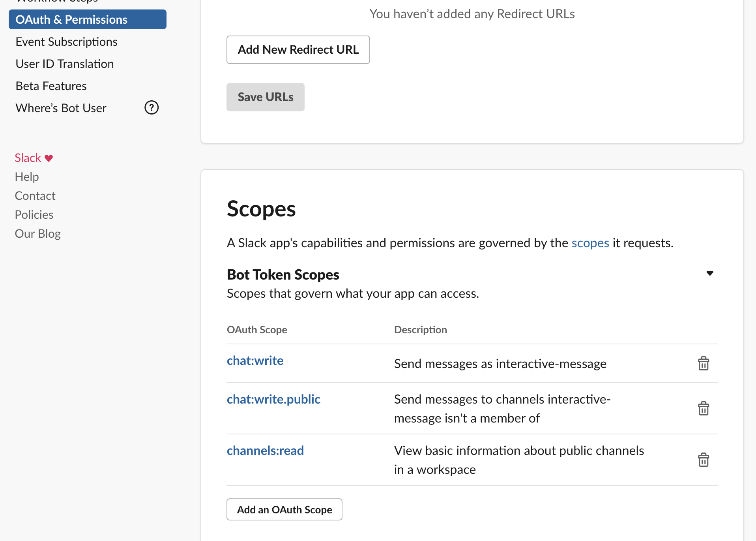Screen dimensions: 756x541
Task: Open the chat:write scope link
Action: [x=255, y=360]
